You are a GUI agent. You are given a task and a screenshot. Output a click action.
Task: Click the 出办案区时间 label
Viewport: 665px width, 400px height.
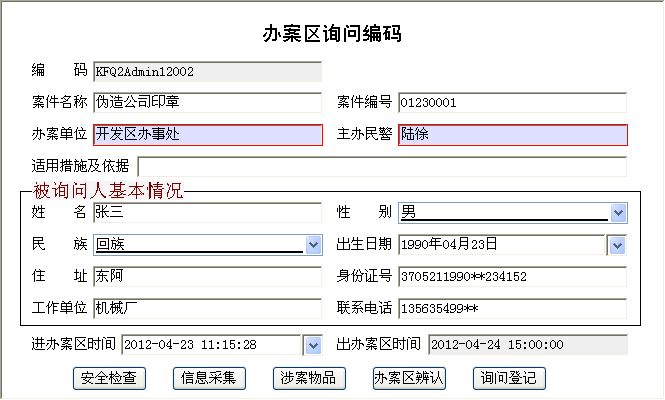pyautogui.click(x=378, y=344)
